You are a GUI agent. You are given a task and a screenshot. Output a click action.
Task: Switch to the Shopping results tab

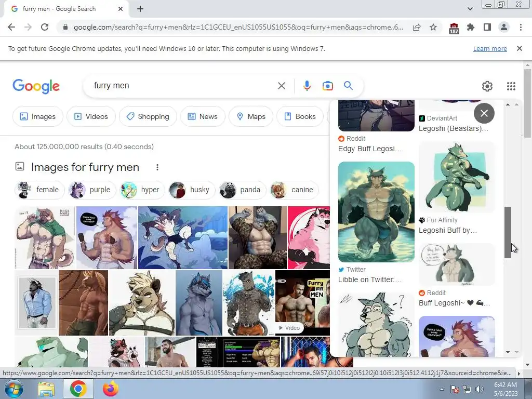click(148, 116)
